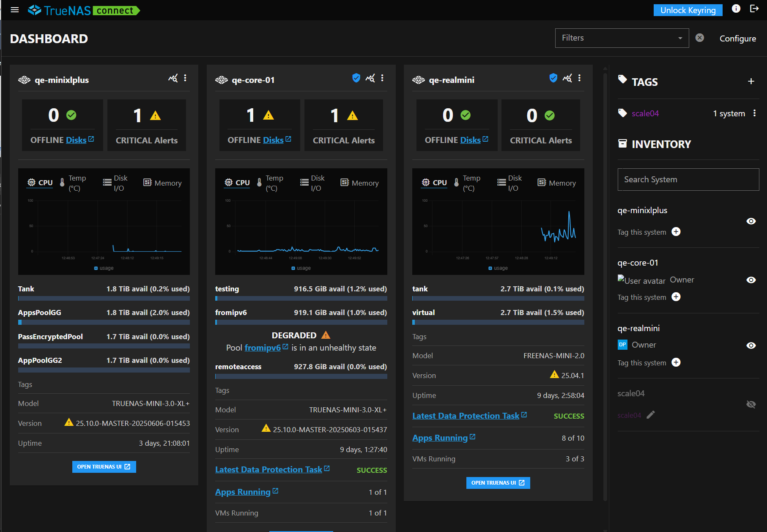
Task: Click the Unlock Keyring button
Action: point(688,10)
